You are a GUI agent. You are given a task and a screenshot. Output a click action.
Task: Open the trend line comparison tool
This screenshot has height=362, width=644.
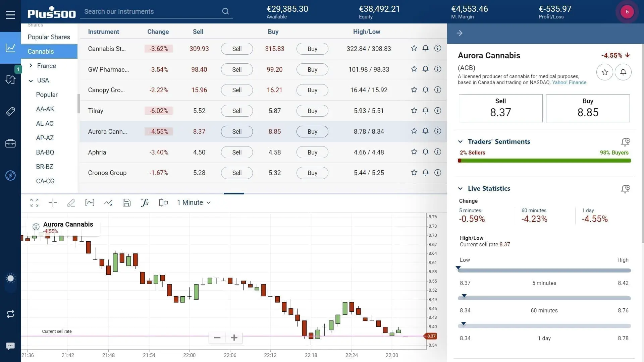[108, 202]
